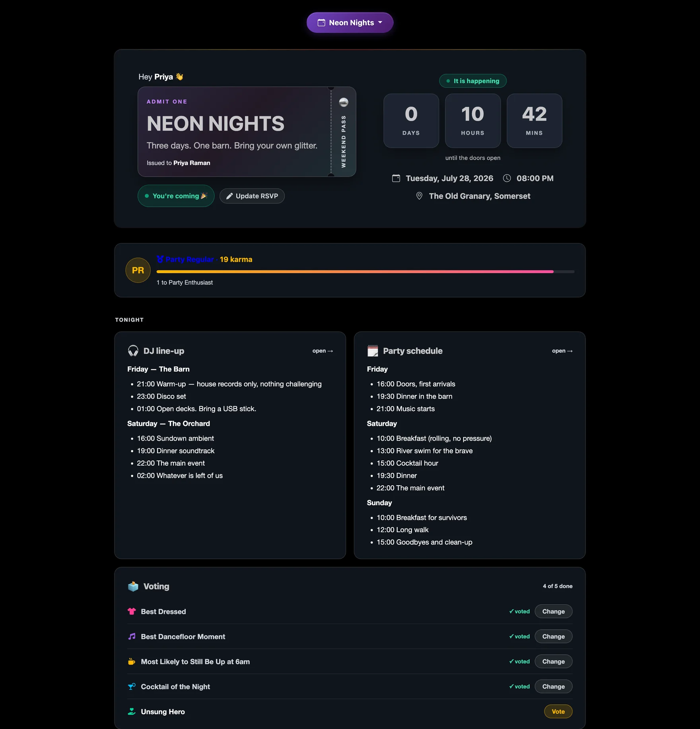The width and height of the screenshot is (700, 729).
Task: Click 'Saturday — The Orchard' heading
Action: tap(169, 424)
